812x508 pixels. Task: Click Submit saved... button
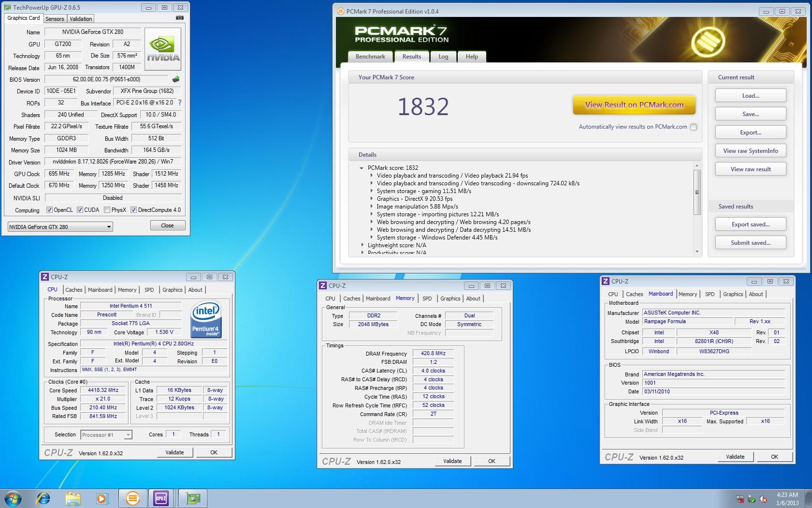point(751,243)
